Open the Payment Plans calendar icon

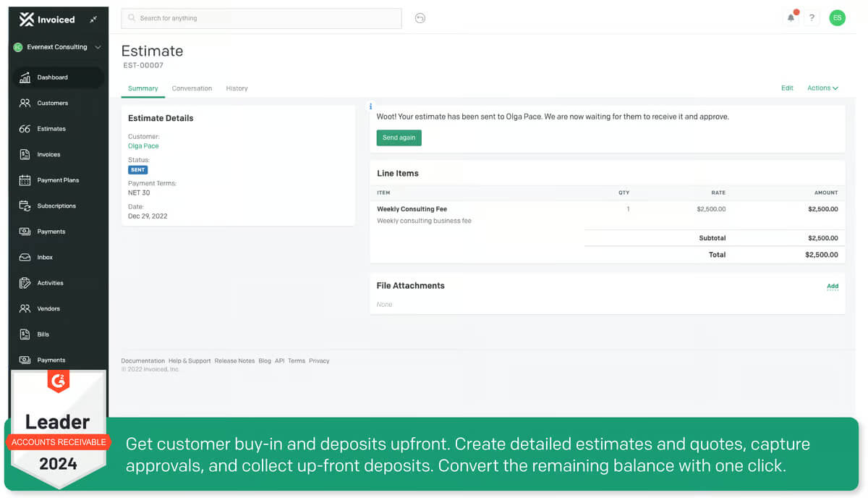click(x=25, y=180)
